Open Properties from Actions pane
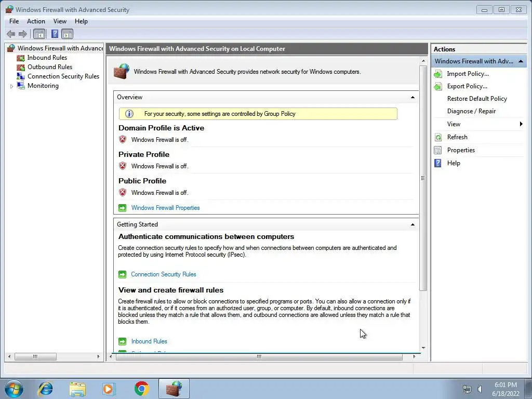Screen dimensions: 532x399 click(461, 150)
